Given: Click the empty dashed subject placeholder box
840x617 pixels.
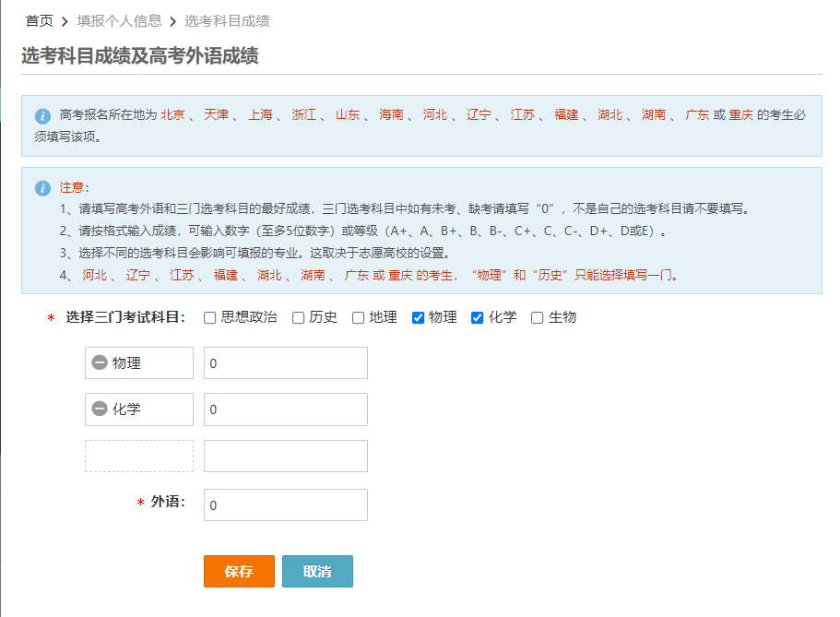Looking at the screenshot, I should click(x=139, y=457).
